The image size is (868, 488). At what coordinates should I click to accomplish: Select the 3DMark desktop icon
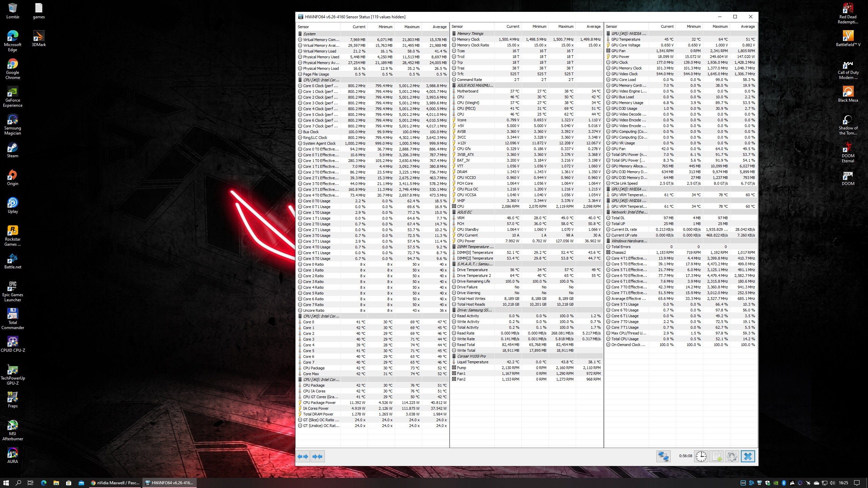[39, 39]
